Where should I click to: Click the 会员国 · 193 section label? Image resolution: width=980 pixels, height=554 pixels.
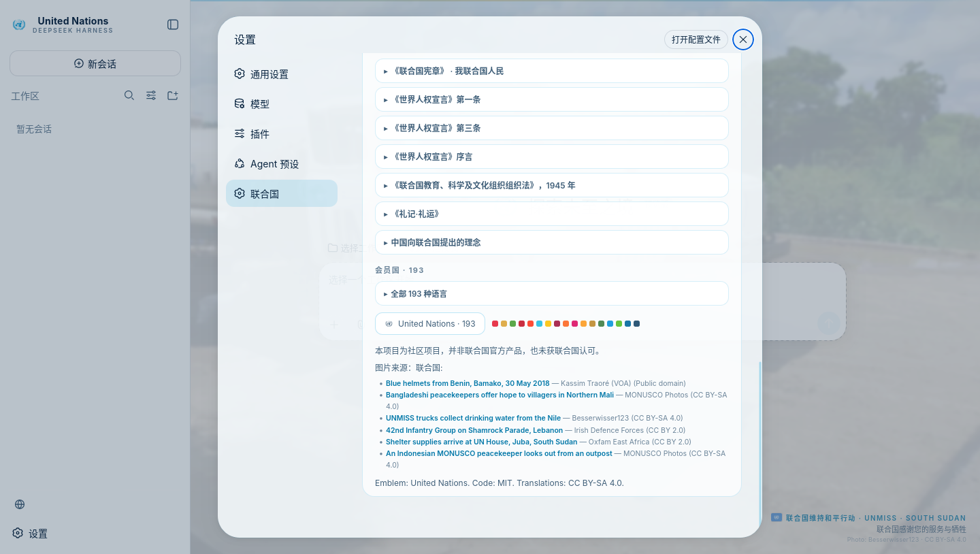pos(399,270)
